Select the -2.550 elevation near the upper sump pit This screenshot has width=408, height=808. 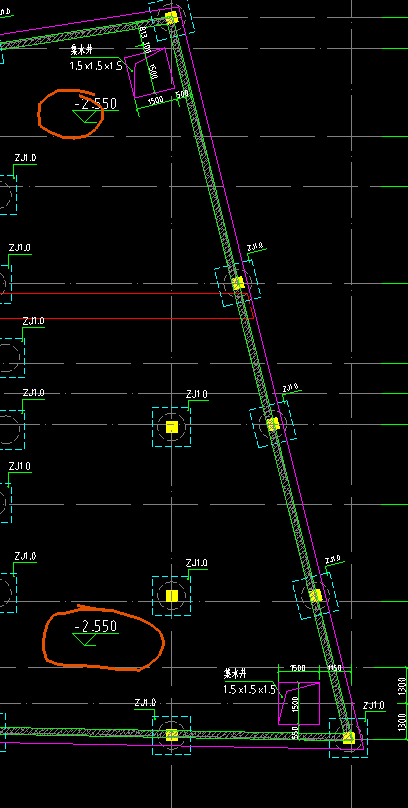[96, 104]
